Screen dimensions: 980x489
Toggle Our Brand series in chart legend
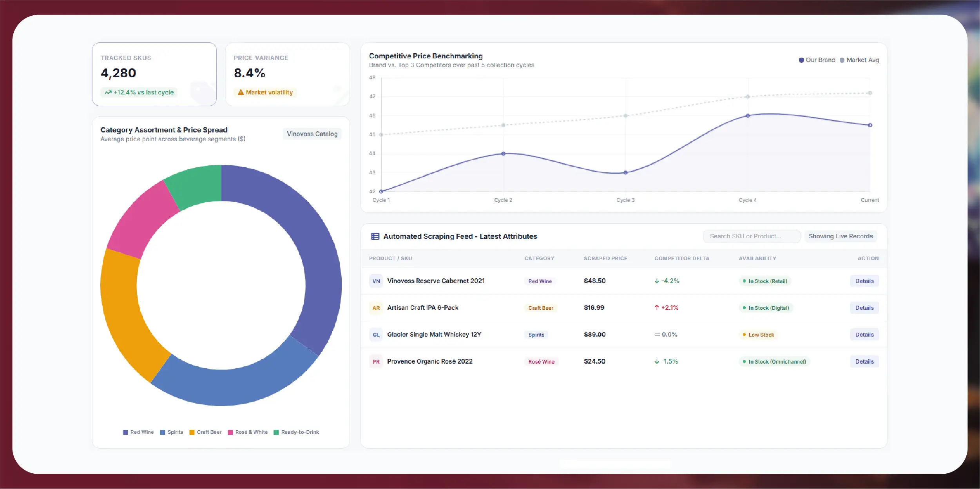point(817,60)
